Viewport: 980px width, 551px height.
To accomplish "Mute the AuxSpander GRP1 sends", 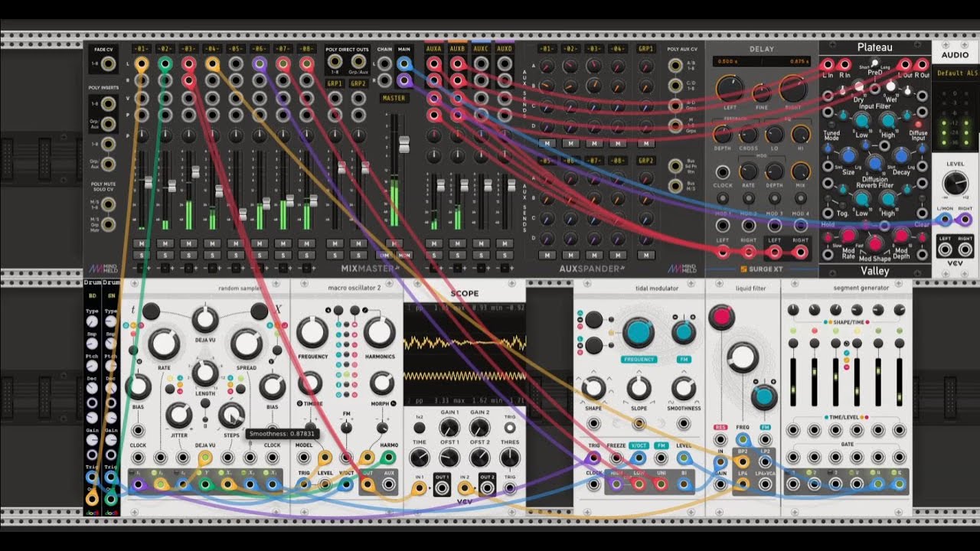I will point(646,143).
